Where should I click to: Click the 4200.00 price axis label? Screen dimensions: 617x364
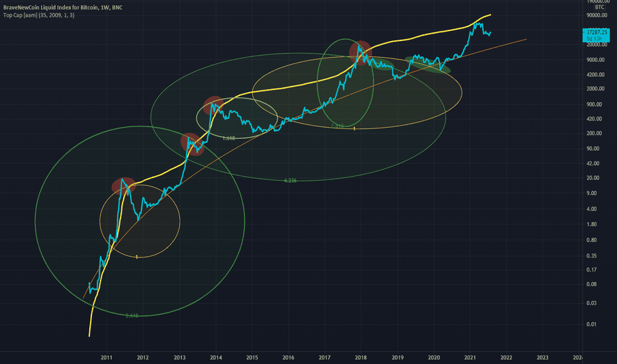[x=595, y=75]
